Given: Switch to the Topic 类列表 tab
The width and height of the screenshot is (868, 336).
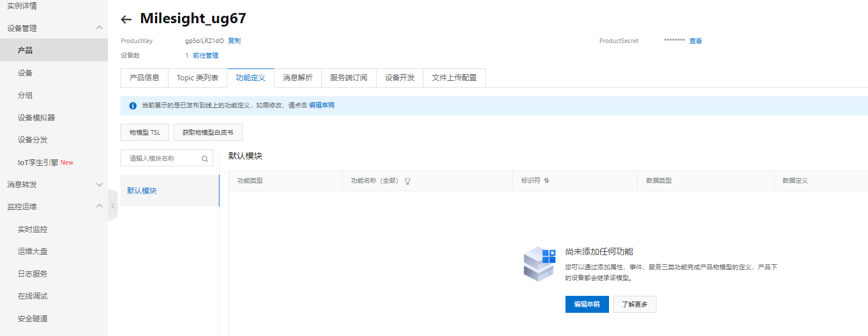Looking at the screenshot, I should point(197,78).
